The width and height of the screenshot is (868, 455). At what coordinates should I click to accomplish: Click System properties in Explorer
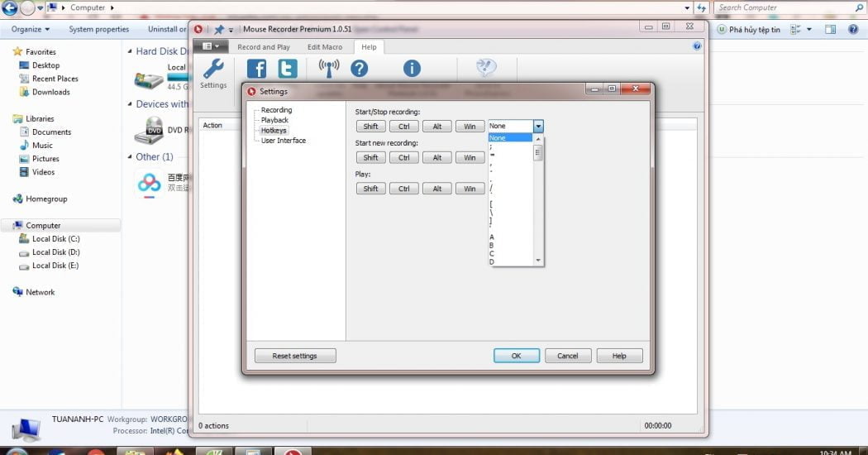99,30
